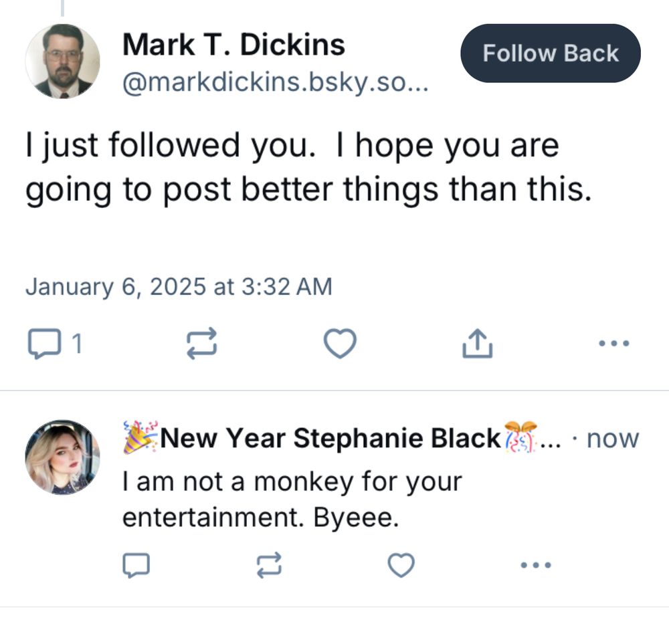Open more options on Mark's post
Viewport: 669px width, 644px height.
tap(613, 344)
